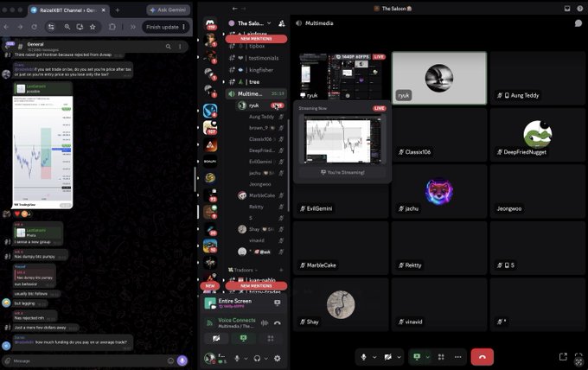Open screen share options arrow in call bar

tap(427, 357)
